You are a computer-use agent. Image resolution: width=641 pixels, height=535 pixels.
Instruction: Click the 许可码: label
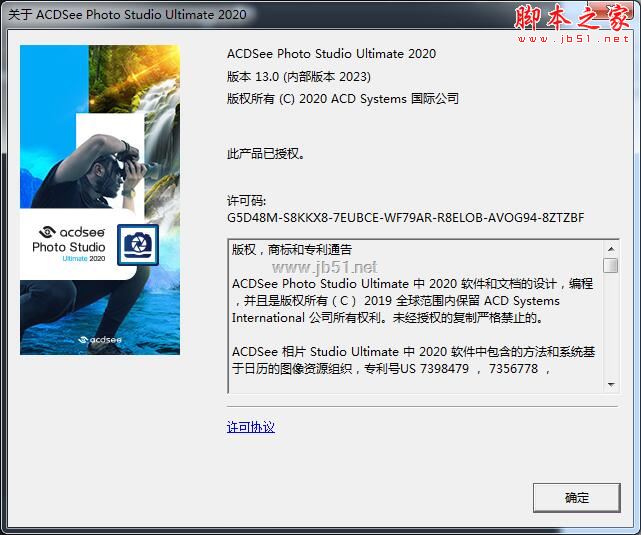[x=247, y=201]
